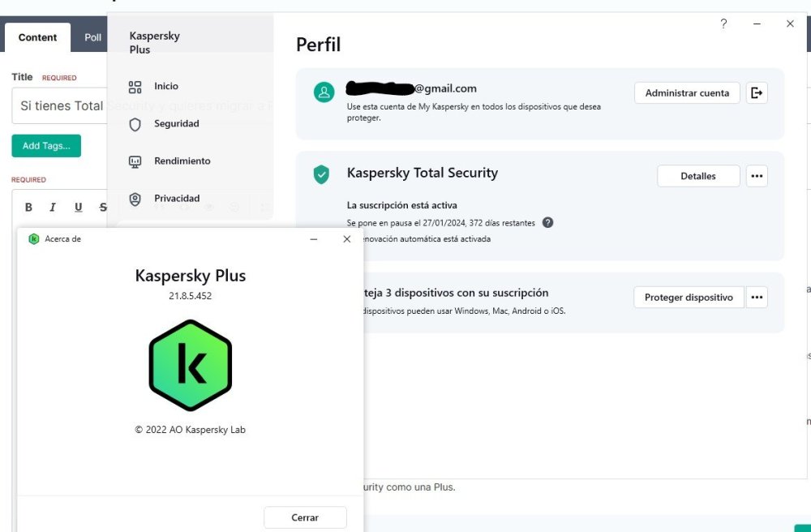Click the account avatar icon

coord(324,92)
